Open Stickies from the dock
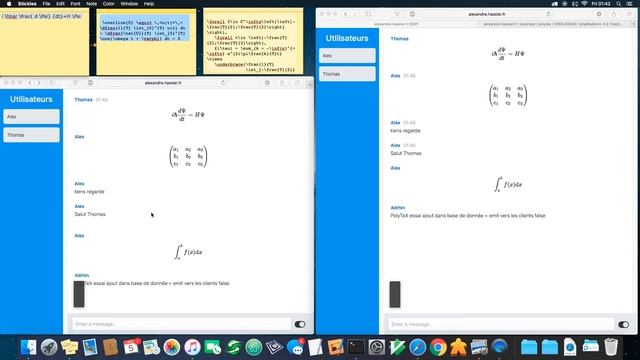 point(69,347)
